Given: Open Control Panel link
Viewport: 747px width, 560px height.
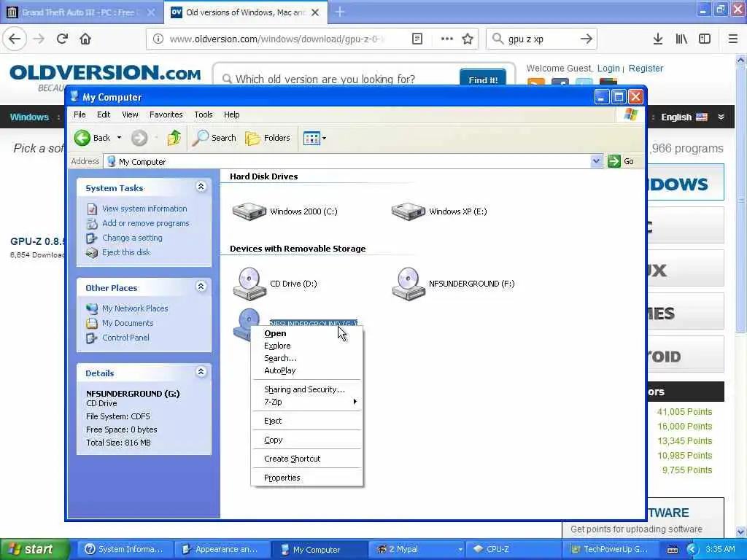Looking at the screenshot, I should point(125,338).
